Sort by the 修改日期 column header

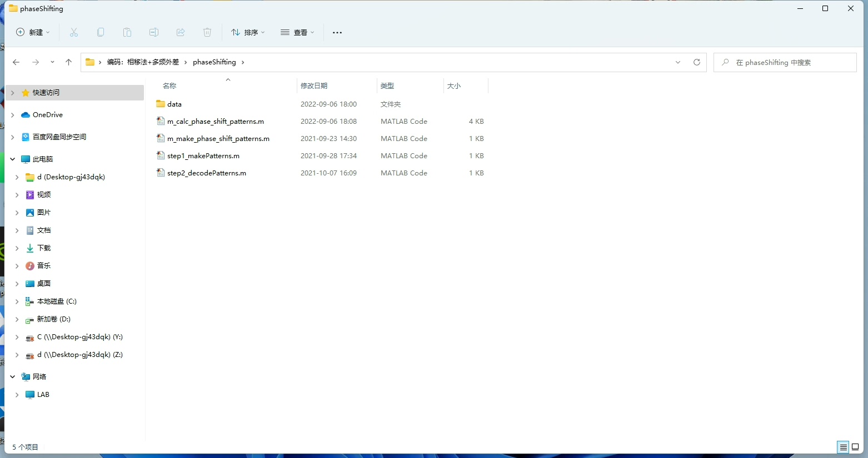tap(314, 85)
